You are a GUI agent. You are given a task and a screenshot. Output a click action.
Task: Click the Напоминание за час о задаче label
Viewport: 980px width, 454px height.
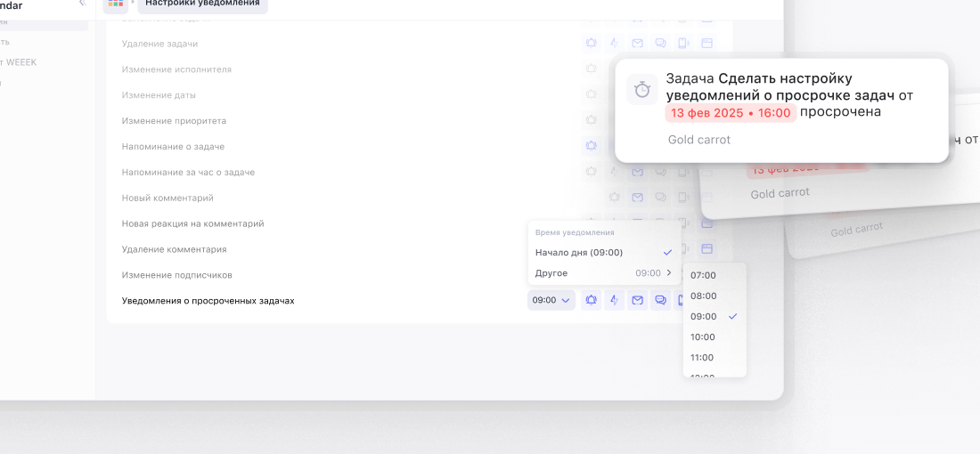pos(188,172)
